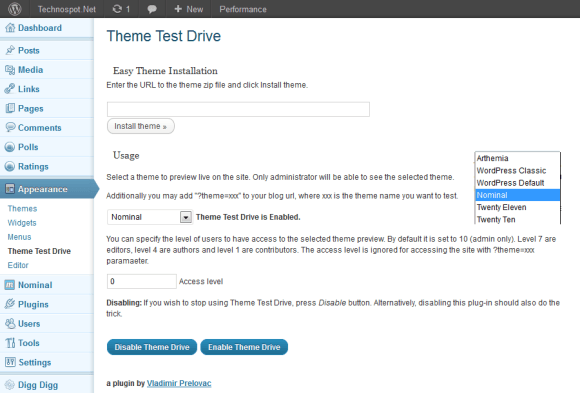Click the Digg Digg sidebar icon
This screenshot has height=393, width=580.
(x=10, y=385)
